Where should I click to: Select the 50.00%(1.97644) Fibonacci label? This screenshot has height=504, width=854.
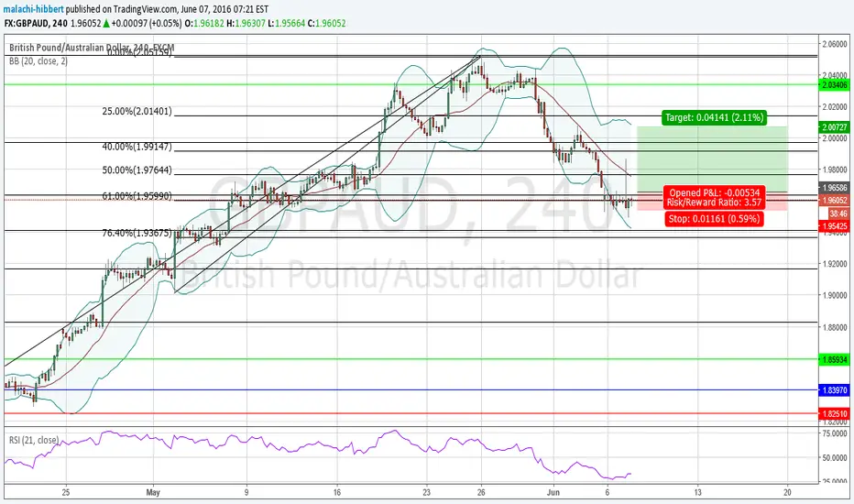point(137,170)
